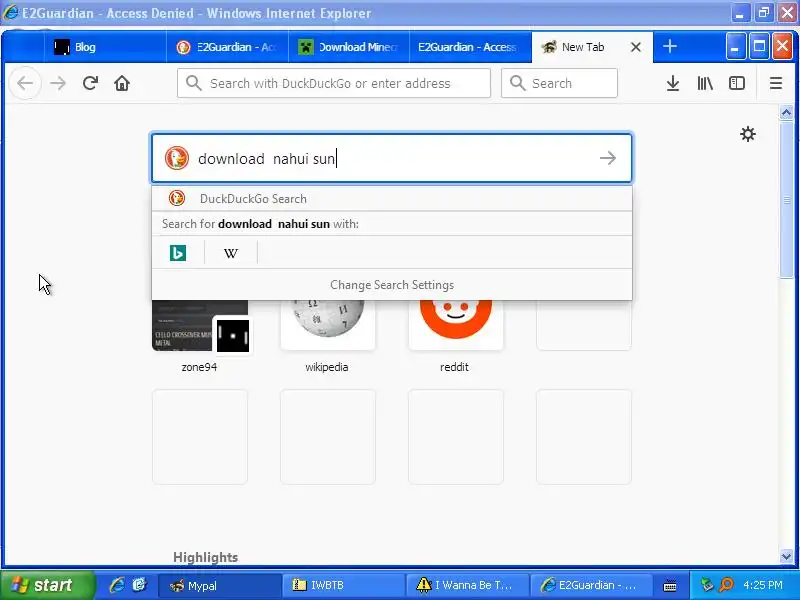Click the scrollbar up arrow

[786, 113]
